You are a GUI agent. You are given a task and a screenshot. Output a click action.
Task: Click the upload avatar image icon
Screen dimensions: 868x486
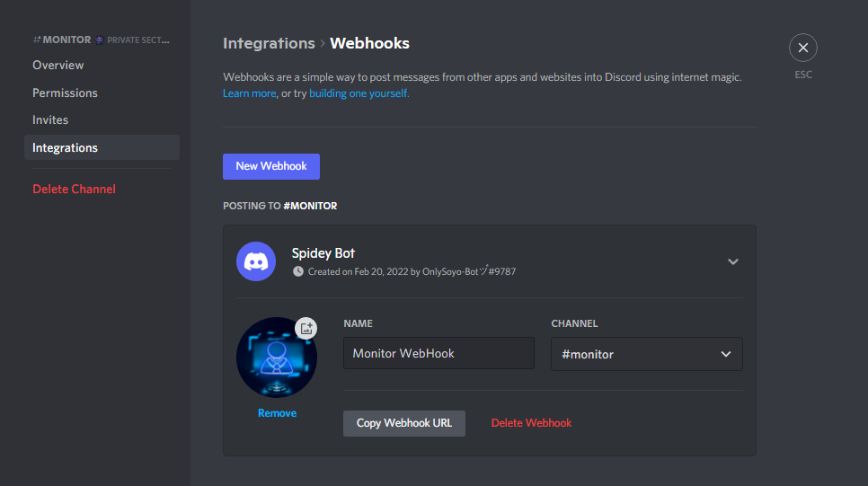[306, 328]
